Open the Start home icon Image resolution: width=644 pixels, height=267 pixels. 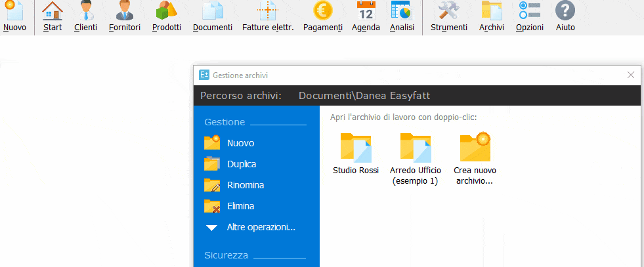53,10
